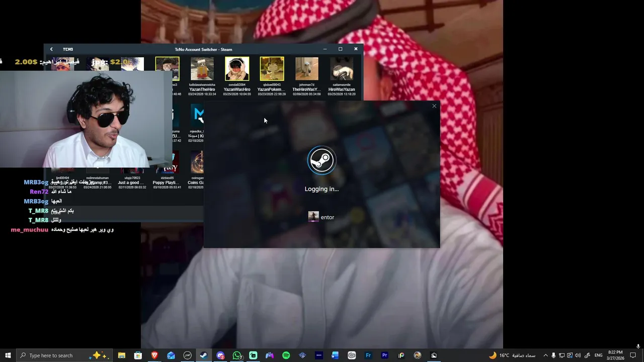Open Adobe Fresco from the taskbar
Screen dimensions: 644x362
click(x=368, y=355)
